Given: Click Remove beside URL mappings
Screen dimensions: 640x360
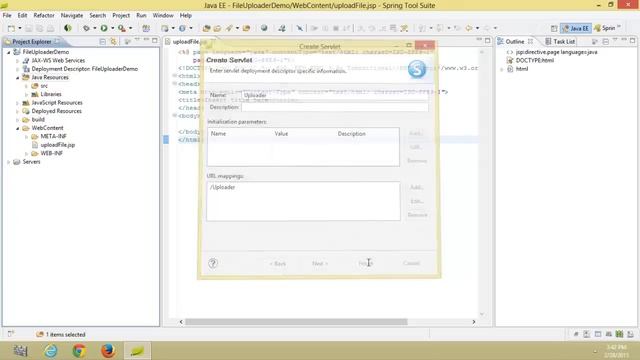Looking at the screenshot, I should (x=417, y=215).
